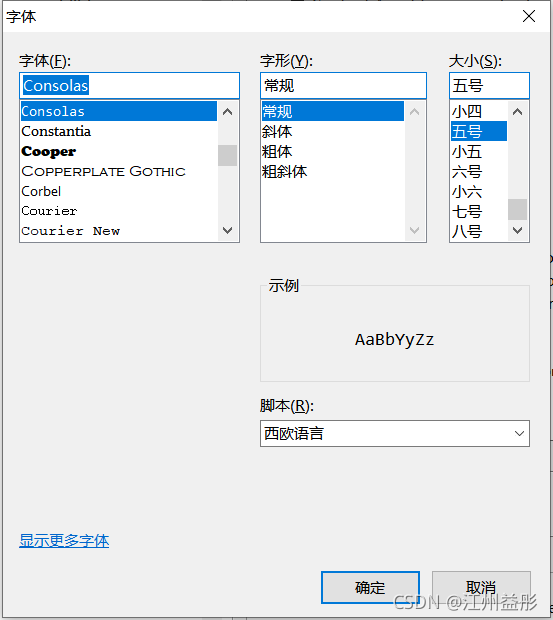Select size 六号

pos(479,171)
